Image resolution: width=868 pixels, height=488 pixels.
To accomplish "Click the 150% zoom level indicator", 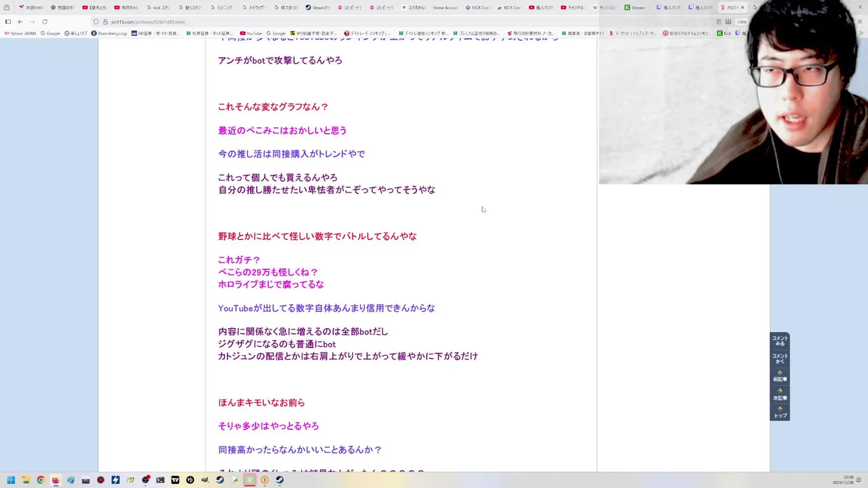I will 742,22.
